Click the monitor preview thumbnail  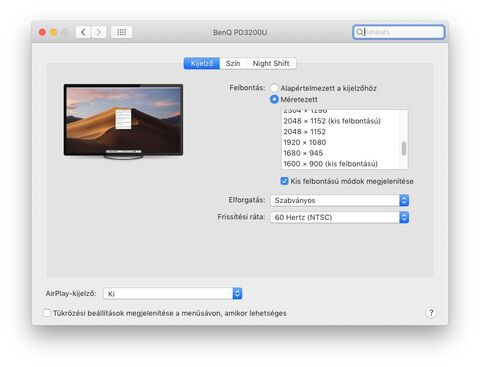coord(123,121)
